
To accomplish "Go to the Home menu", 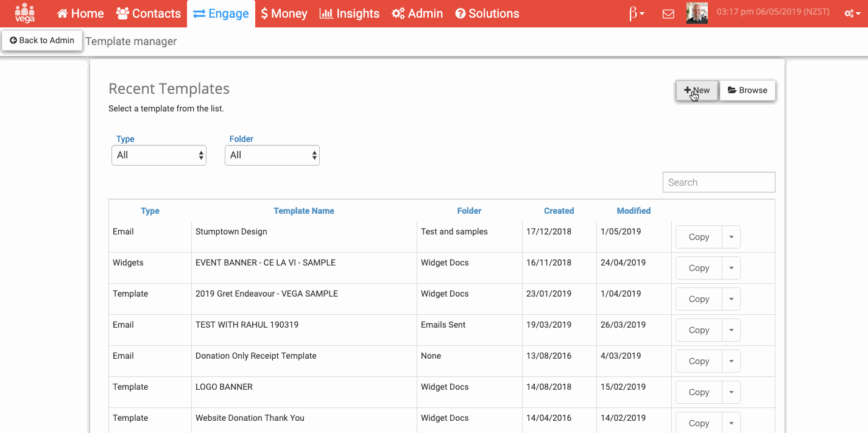I will click(80, 13).
